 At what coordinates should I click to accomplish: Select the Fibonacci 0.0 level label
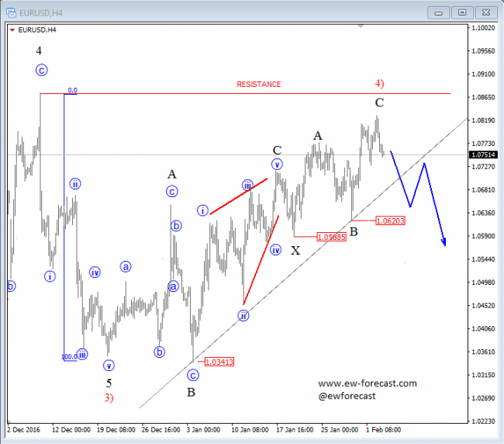point(72,90)
